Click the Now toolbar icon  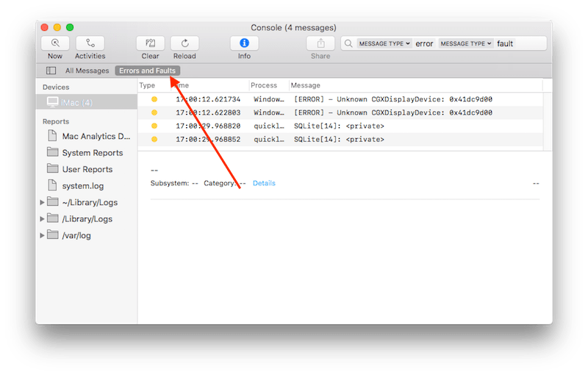pyautogui.click(x=55, y=43)
